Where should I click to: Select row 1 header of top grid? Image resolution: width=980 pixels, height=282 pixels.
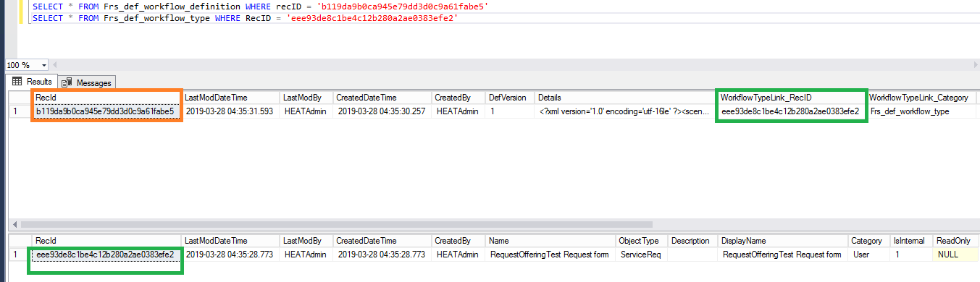pyautogui.click(x=19, y=111)
